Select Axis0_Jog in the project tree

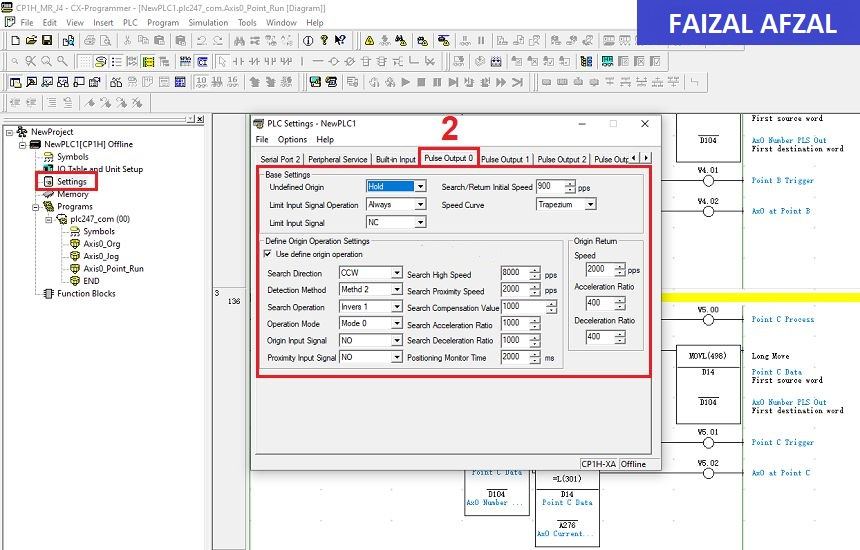pos(101,256)
